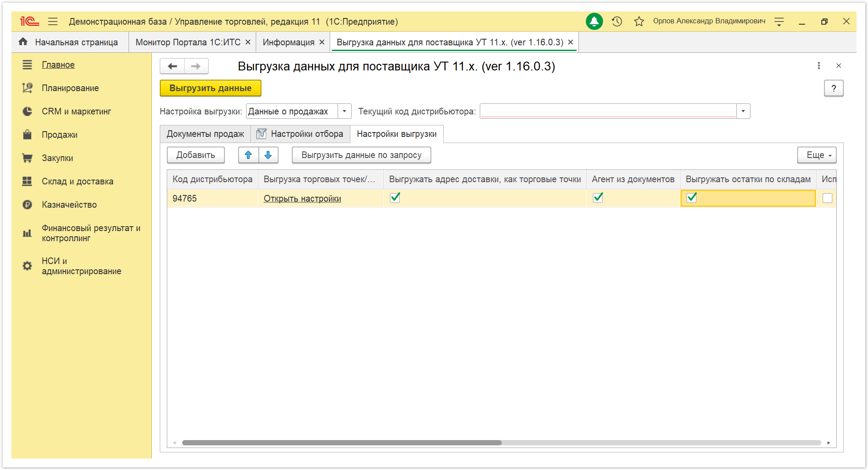Move row down with blue down arrow

pyautogui.click(x=268, y=155)
